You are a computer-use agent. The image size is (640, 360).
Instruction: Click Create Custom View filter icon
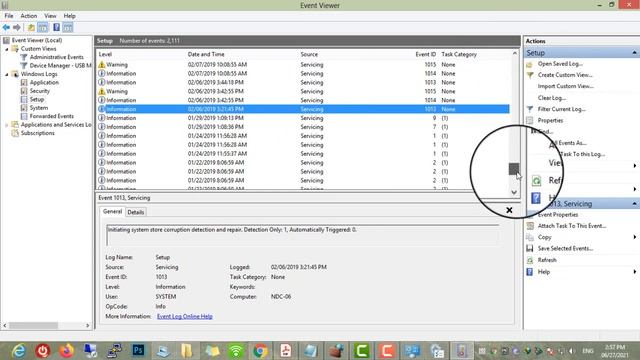530,75
